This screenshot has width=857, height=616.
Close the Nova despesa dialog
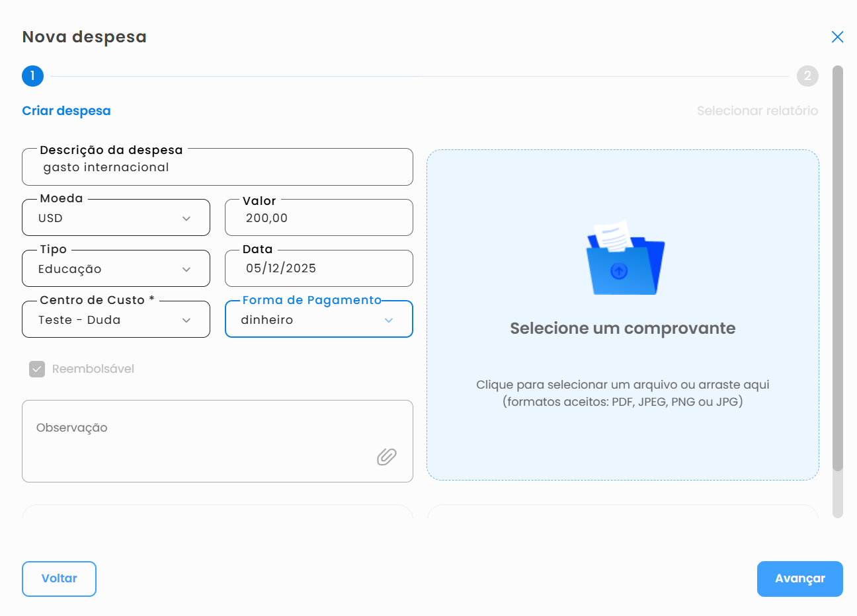click(x=837, y=37)
